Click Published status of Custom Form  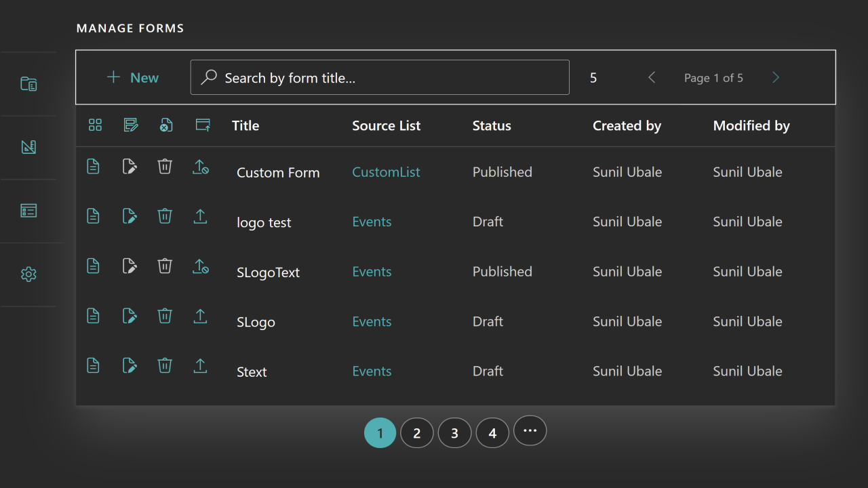(x=502, y=172)
